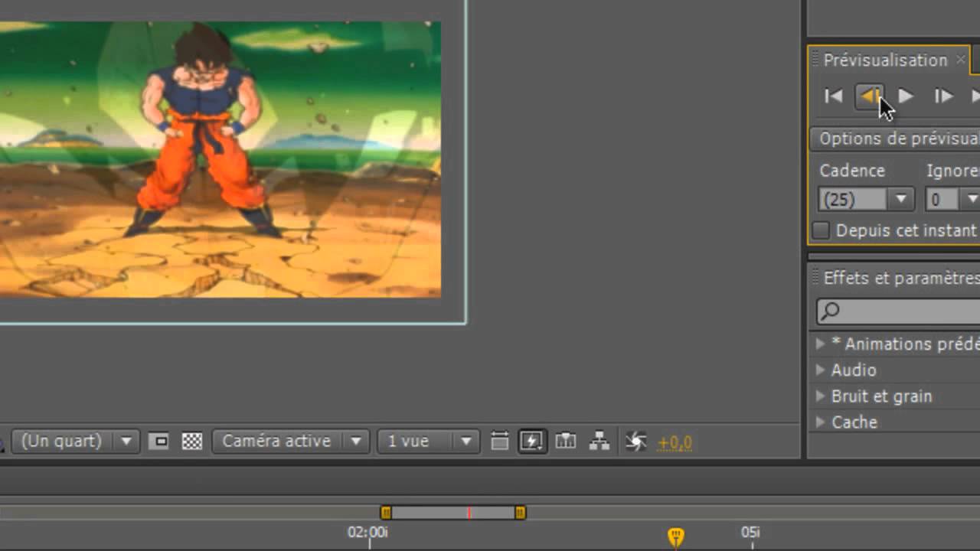Image resolution: width=980 pixels, height=551 pixels.
Task: Open the composition flowchart icon
Action: (599, 442)
